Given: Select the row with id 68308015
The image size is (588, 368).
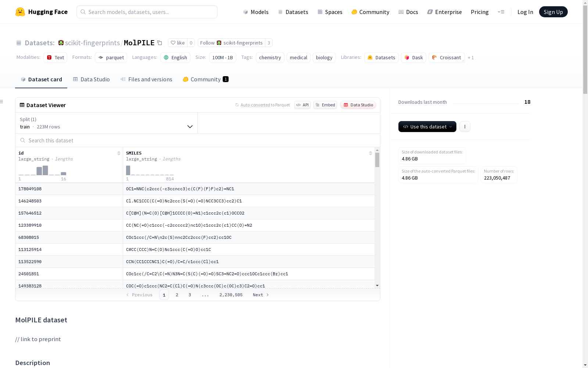Looking at the screenshot, I should pyautogui.click(x=195, y=237).
